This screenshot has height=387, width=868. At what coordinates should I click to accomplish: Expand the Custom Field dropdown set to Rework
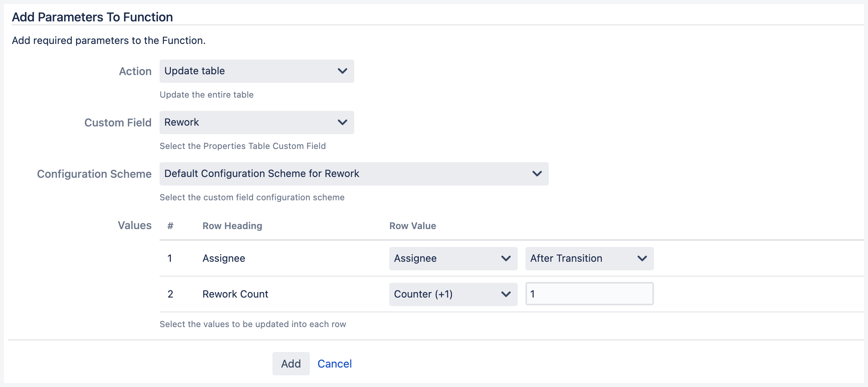tap(257, 123)
